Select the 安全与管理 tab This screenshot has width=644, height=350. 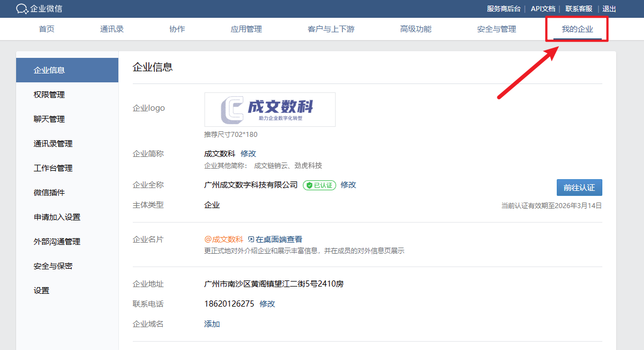coord(496,29)
